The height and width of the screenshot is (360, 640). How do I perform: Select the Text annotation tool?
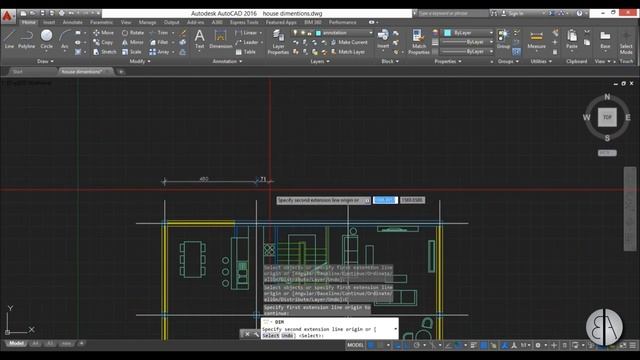pyautogui.click(x=199, y=40)
